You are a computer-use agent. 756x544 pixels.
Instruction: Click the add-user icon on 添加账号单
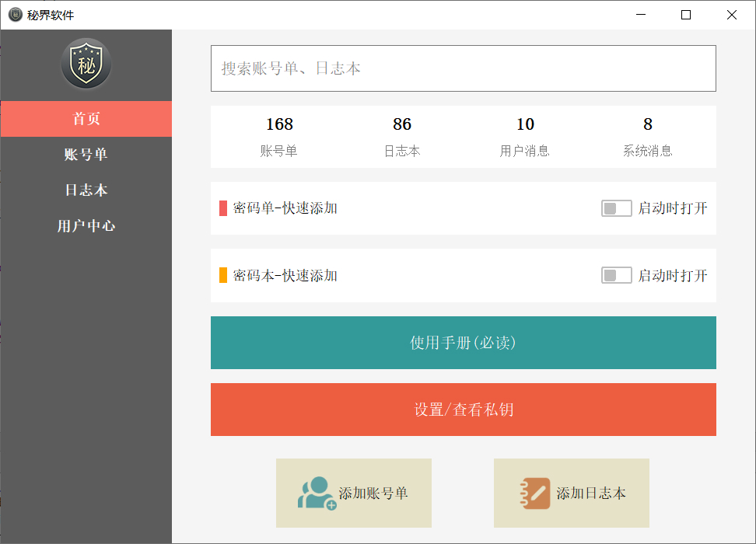317,493
